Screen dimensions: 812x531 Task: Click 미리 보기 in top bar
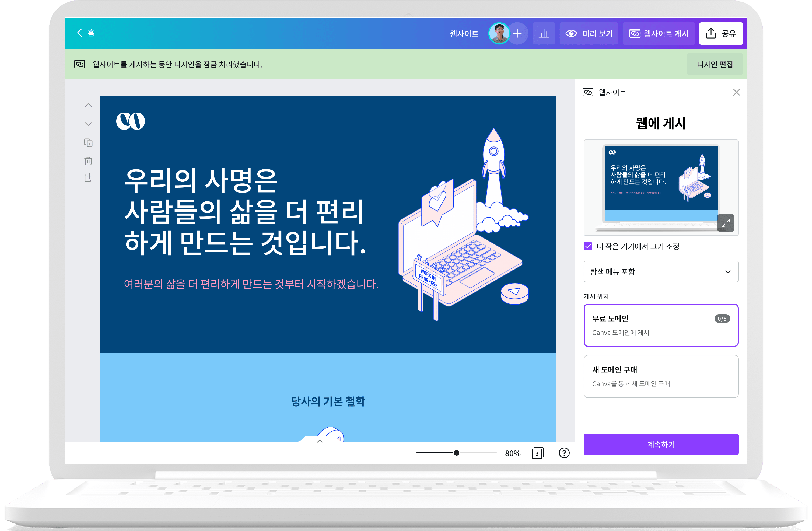point(589,33)
